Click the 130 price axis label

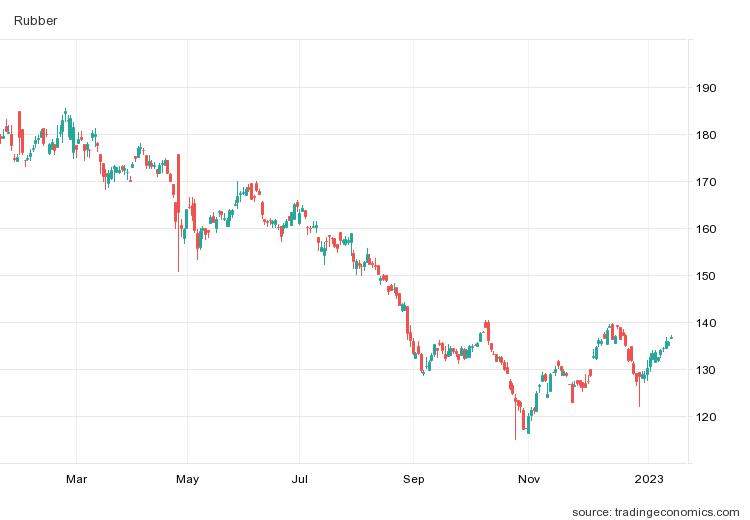[707, 370]
